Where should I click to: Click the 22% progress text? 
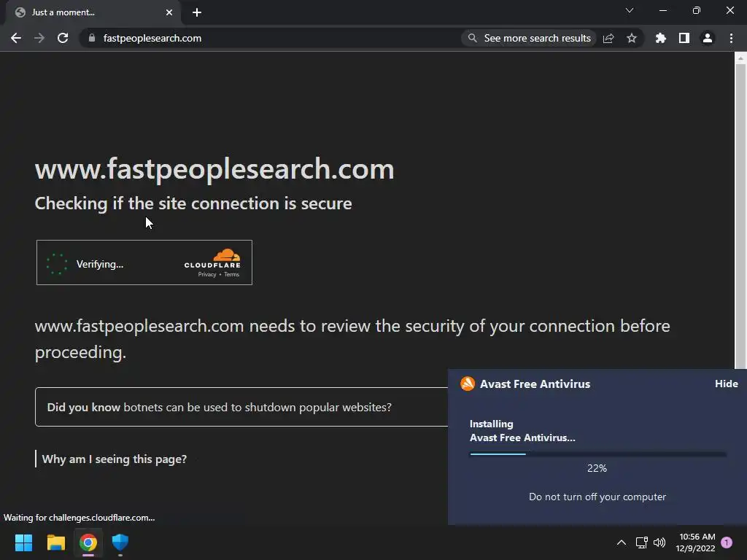click(x=597, y=468)
